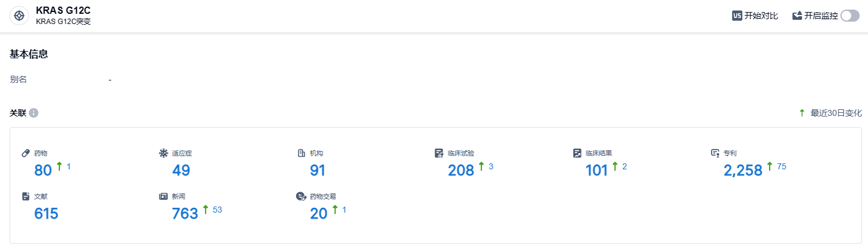This screenshot has width=868, height=251.
Task: Click the 临床试验 icon
Action: coord(439,153)
